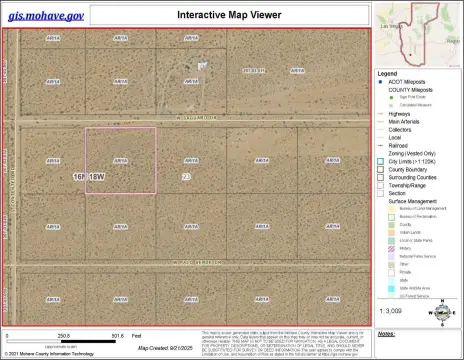Click the COUNTY Mileposts legend label
Image resolution: width=464 pixels, height=360 pixels.
click(x=410, y=90)
